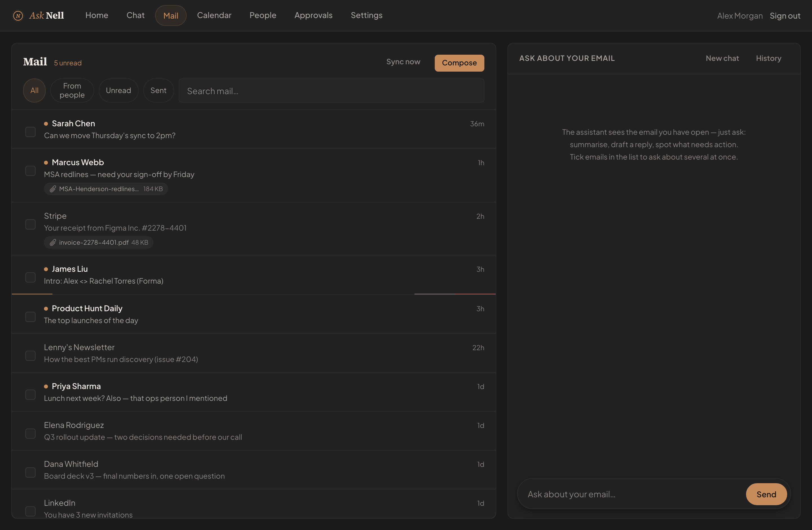Click sender name Sarah Chen
This screenshot has height=530, width=812.
coord(73,123)
